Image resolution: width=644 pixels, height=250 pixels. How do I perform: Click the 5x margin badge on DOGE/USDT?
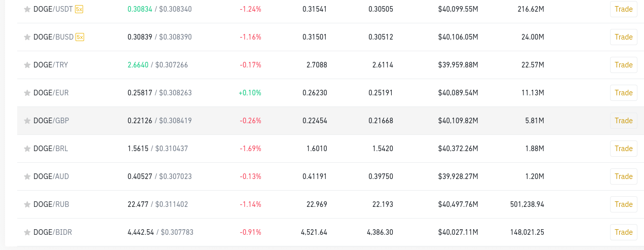point(79,9)
